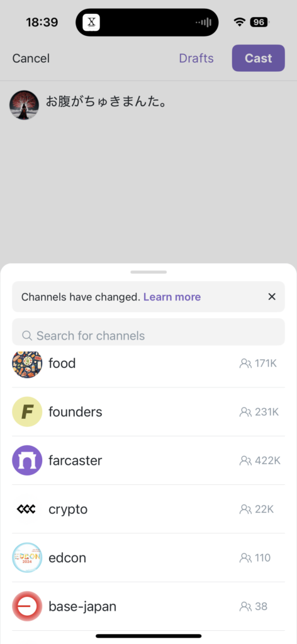The height and width of the screenshot is (644, 297).
Task: Select the farcaster channel row
Action: pyautogui.click(x=148, y=460)
